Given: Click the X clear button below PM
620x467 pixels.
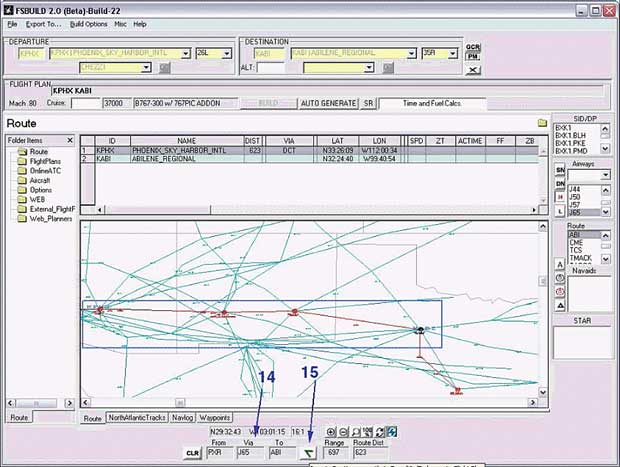Looking at the screenshot, I should tap(473, 70).
